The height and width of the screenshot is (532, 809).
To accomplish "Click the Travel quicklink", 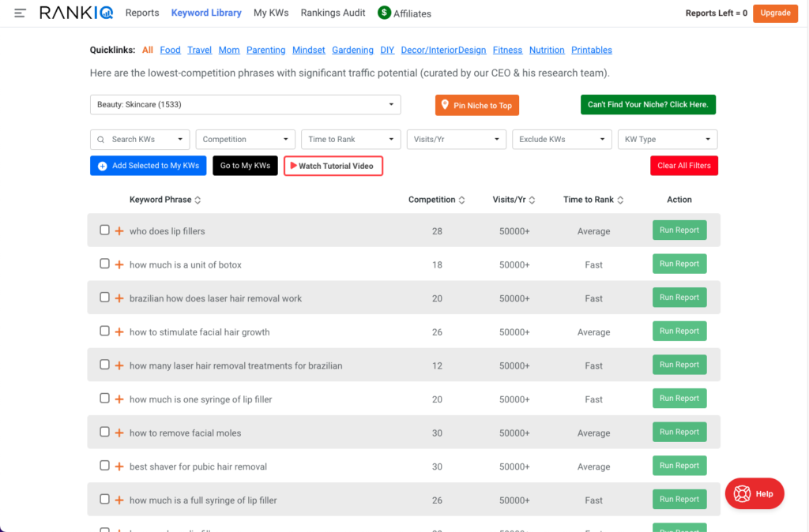I will 199,50.
